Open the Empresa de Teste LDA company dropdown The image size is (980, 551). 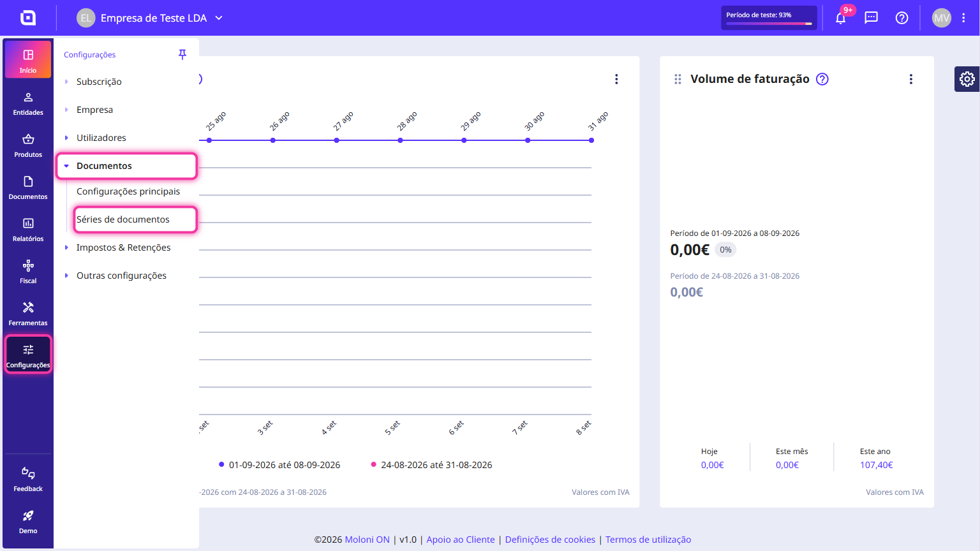[150, 18]
